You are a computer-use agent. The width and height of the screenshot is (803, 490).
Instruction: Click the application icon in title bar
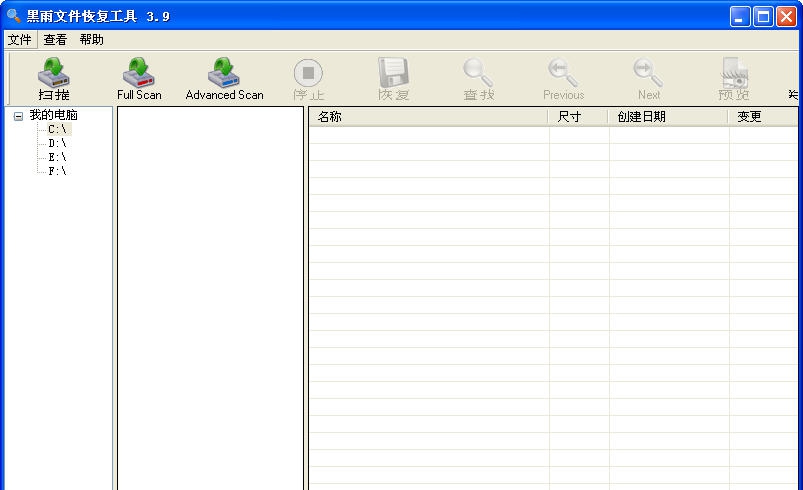[14, 16]
